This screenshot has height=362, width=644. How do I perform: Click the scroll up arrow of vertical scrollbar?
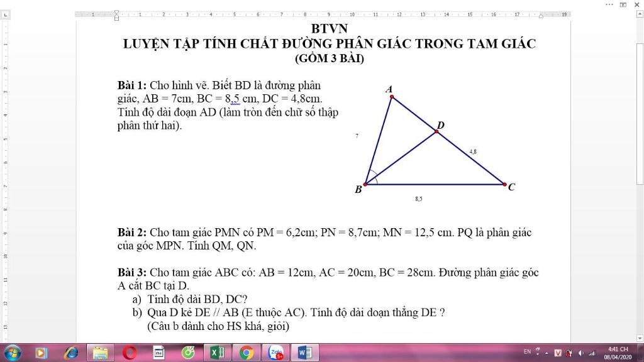(x=640, y=15)
